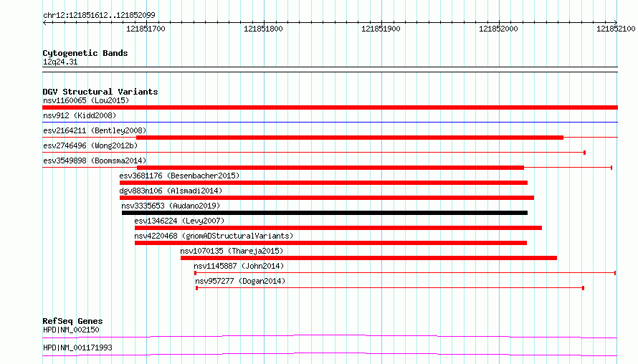638x364 pixels.
Task: Open nsv1145887 (John2014) label
Action: tap(239, 266)
